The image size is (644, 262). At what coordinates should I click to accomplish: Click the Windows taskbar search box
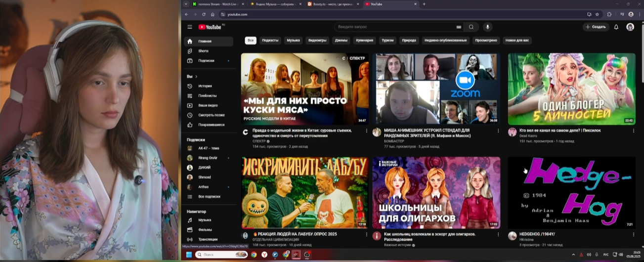(221, 255)
